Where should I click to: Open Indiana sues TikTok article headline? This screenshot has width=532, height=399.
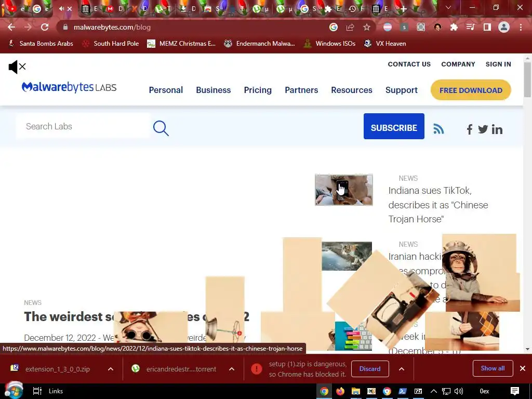438,205
